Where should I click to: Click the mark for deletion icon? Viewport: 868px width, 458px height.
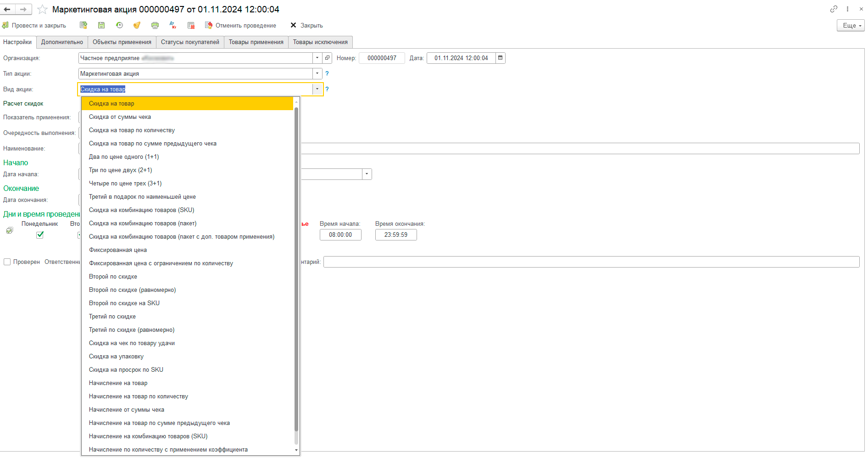click(191, 25)
